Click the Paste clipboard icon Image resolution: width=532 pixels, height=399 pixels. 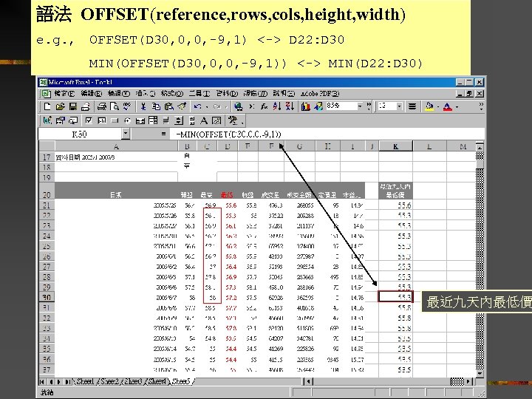168,106
